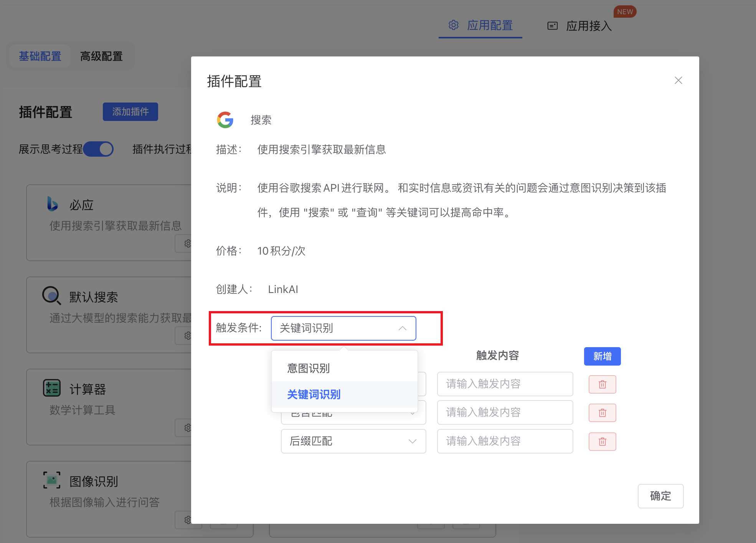756x543 pixels.
Task: Delete the third trigger row with trash icon
Action: pos(602,442)
